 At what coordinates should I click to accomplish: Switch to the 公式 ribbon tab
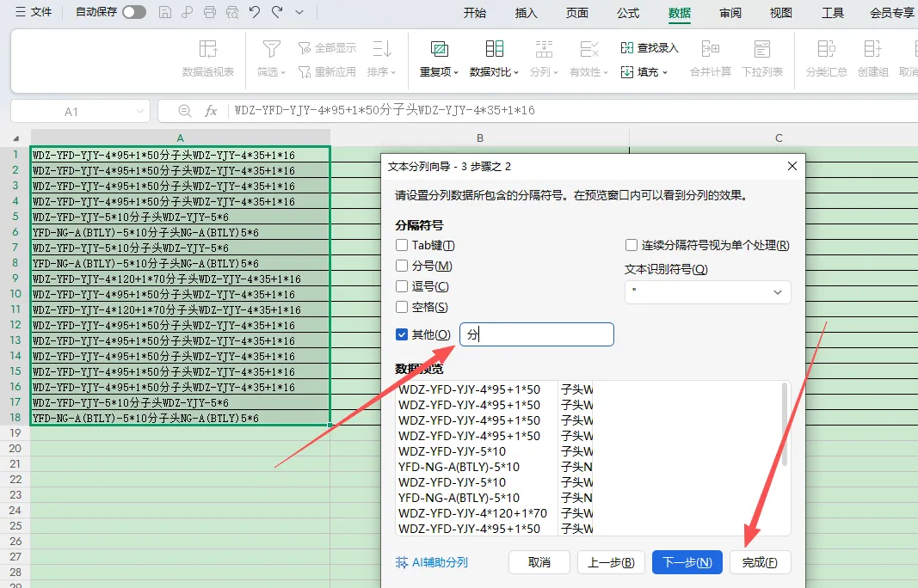627,13
